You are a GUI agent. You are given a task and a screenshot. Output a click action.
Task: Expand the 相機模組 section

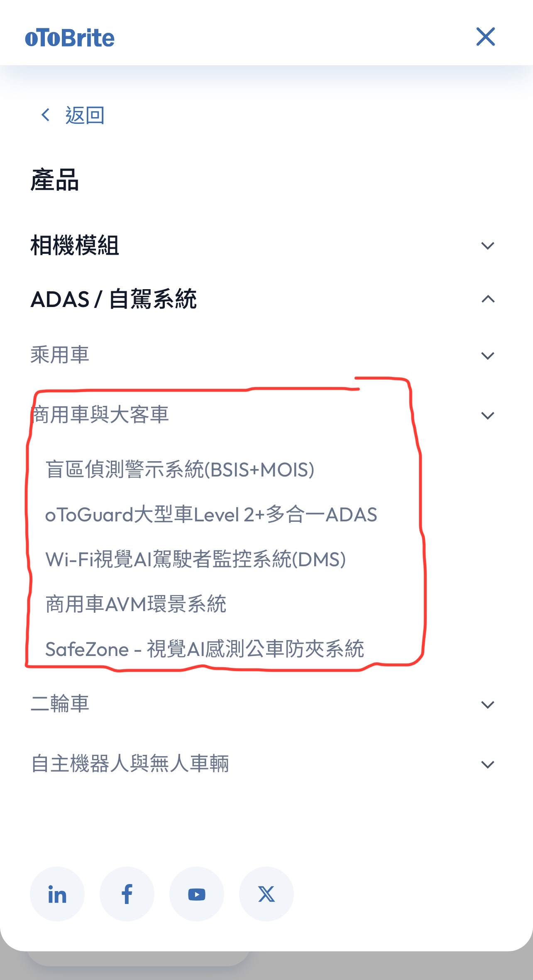click(x=488, y=246)
